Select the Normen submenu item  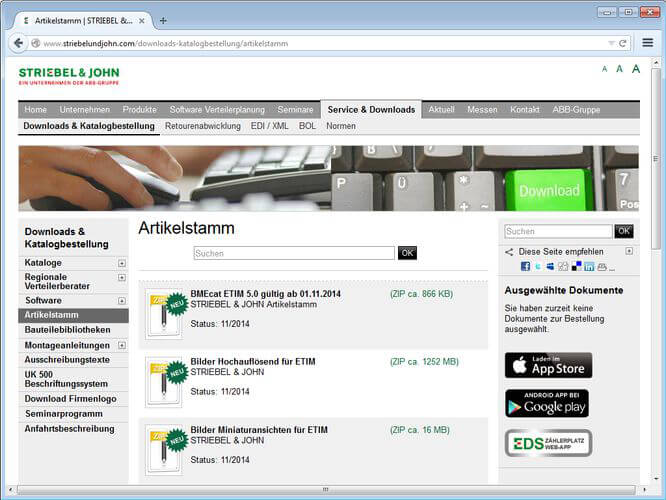[341, 126]
